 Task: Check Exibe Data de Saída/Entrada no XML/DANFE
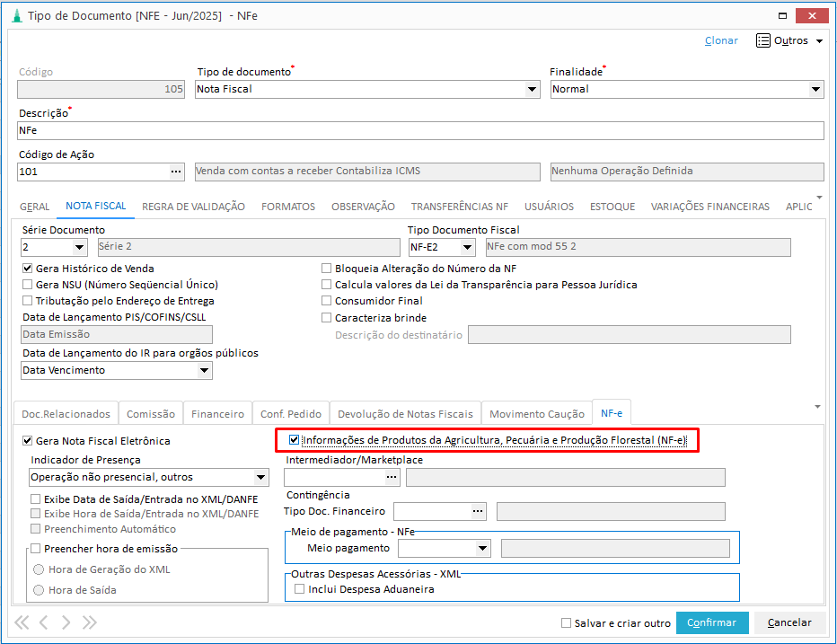point(35,498)
